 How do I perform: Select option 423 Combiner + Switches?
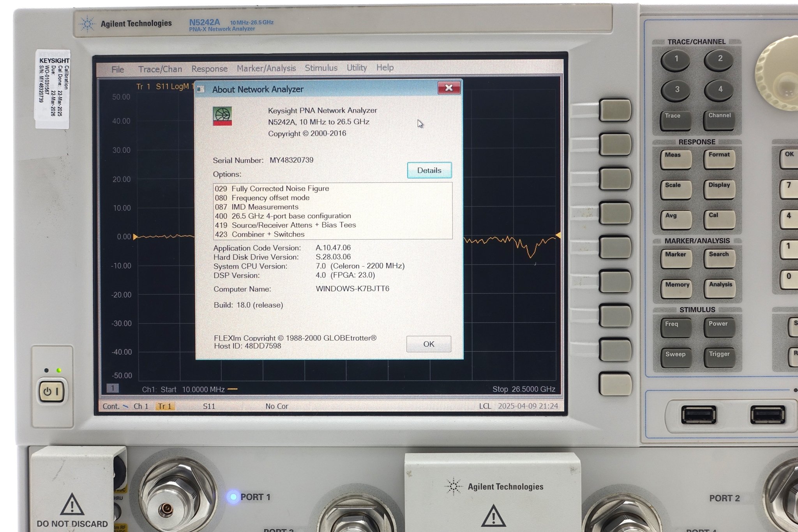coord(260,234)
